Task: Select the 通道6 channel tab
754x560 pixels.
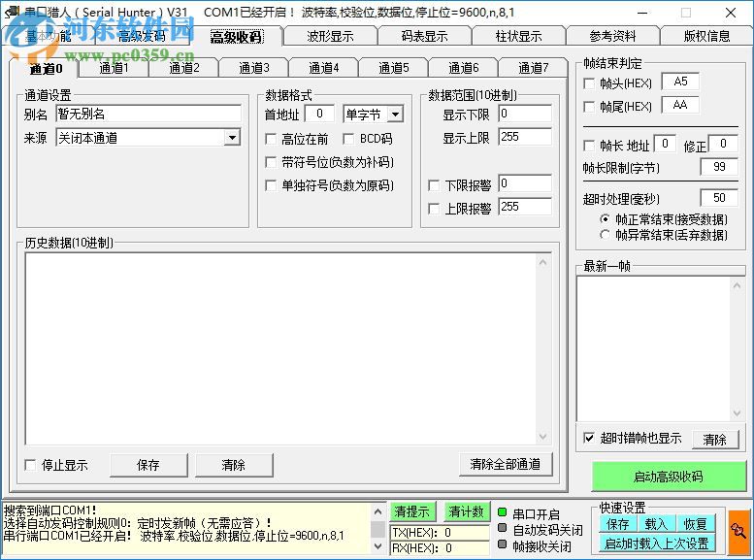Action: coord(464,68)
